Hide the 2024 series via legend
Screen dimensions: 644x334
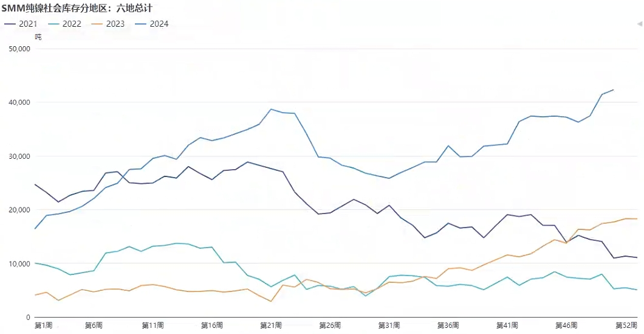[x=159, y=24]
